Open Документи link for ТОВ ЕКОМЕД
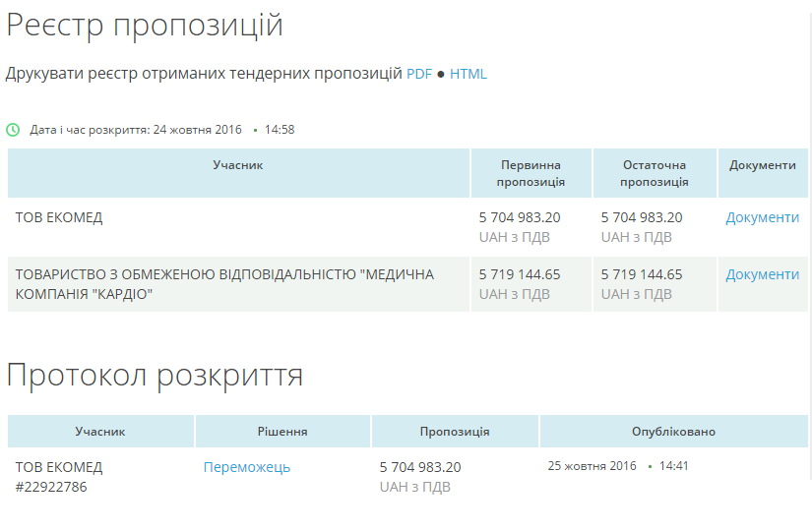 762,217
